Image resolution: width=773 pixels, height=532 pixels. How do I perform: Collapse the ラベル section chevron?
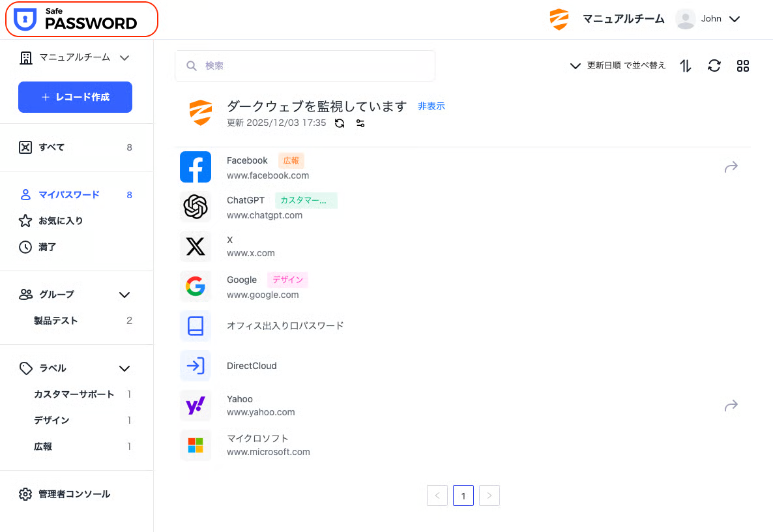(x=124, y=368)
